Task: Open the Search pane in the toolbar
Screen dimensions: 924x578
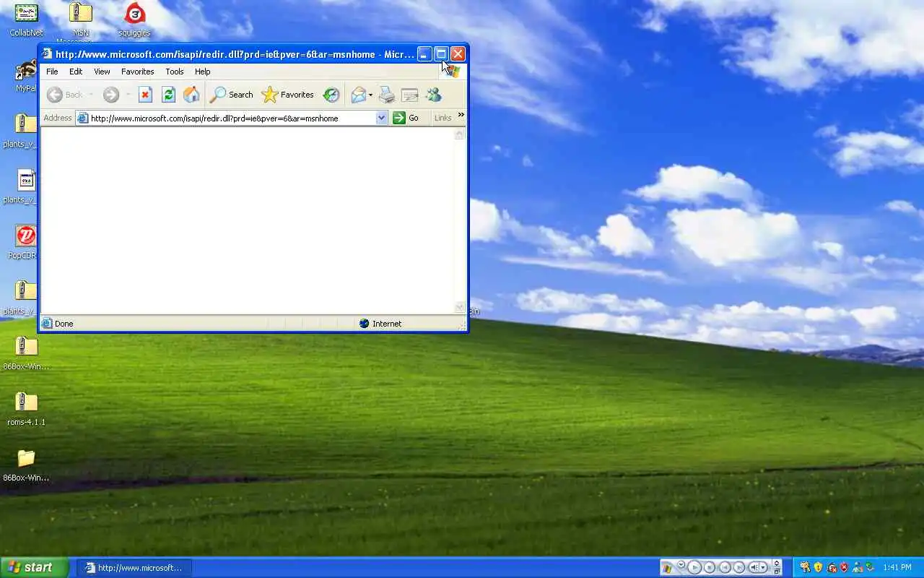Action: pos(232,95)
